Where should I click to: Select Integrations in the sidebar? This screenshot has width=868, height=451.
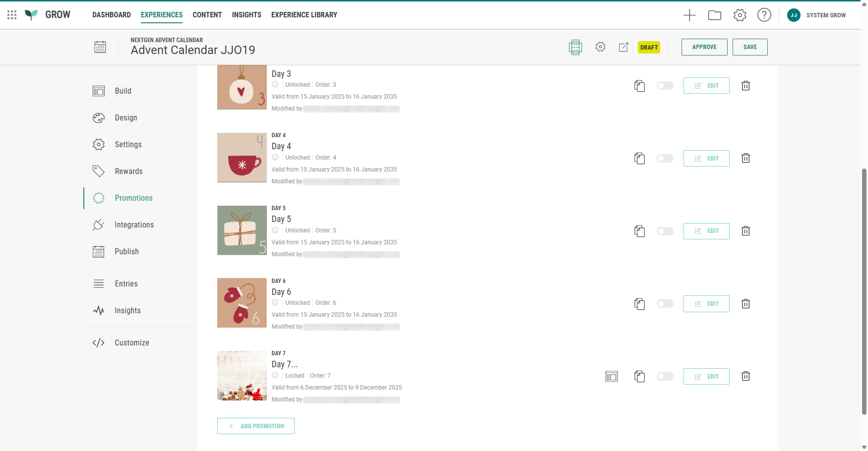coord(134,225)
